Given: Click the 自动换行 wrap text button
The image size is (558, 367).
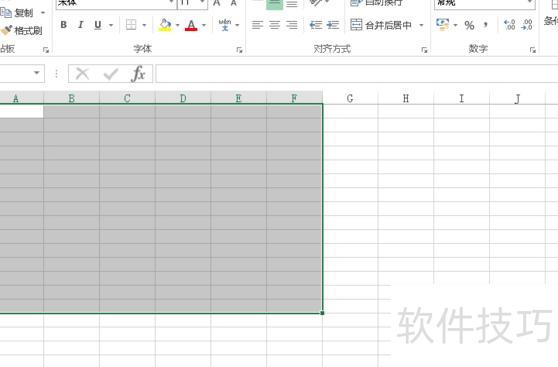Looking at the screenshot, I should (x=377, y=3).
